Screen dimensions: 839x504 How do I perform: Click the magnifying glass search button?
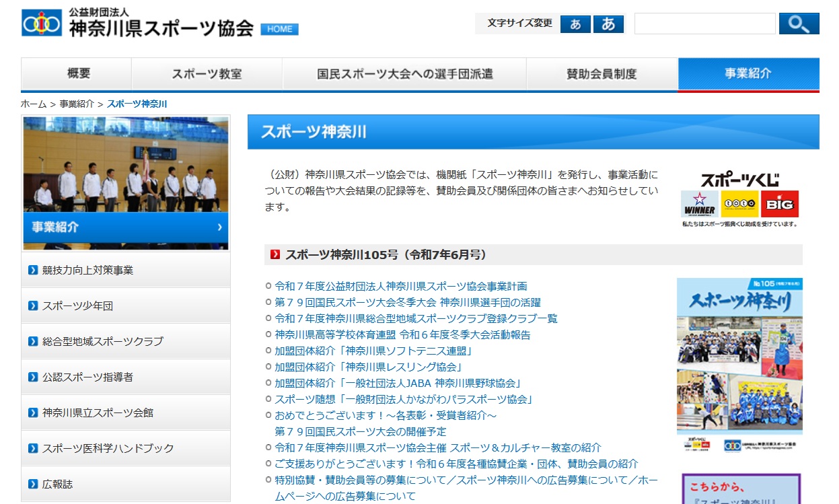pyautogui.click(x=799, y=24)
